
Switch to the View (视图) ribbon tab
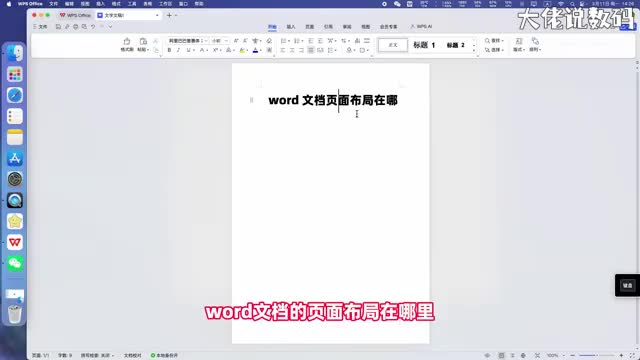[366, 27]
